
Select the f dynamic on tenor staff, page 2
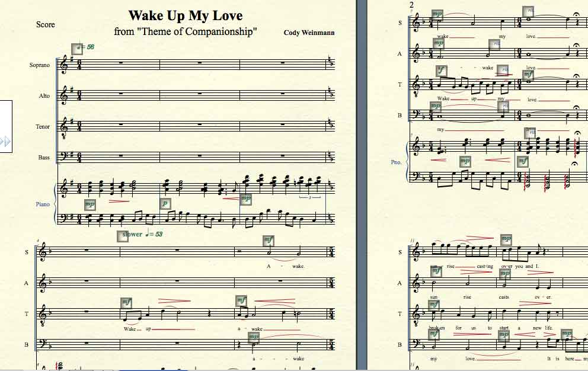point(442,71)
